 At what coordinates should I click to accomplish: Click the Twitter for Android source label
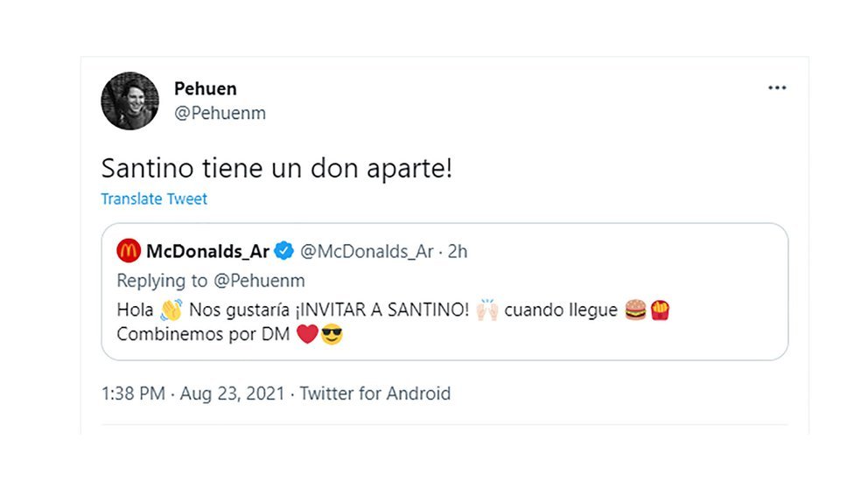375,394
